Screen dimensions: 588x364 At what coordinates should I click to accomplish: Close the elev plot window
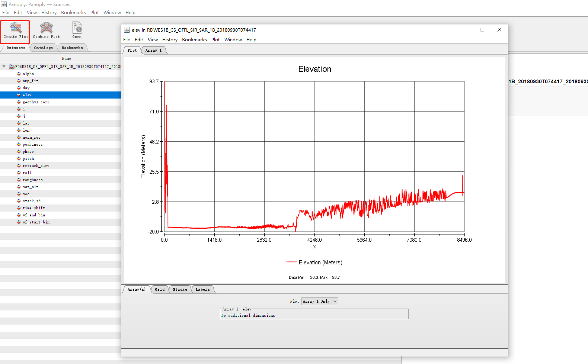499,30
